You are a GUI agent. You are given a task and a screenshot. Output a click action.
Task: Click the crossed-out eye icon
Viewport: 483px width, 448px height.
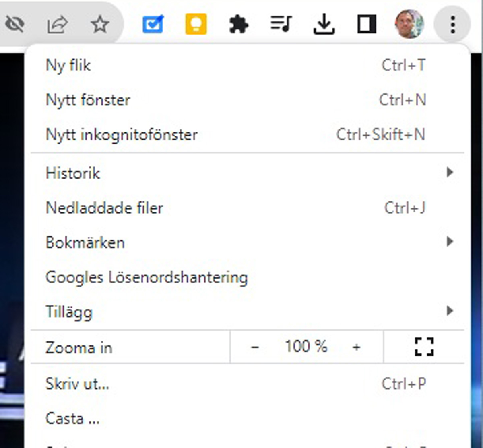click(15, 23)
